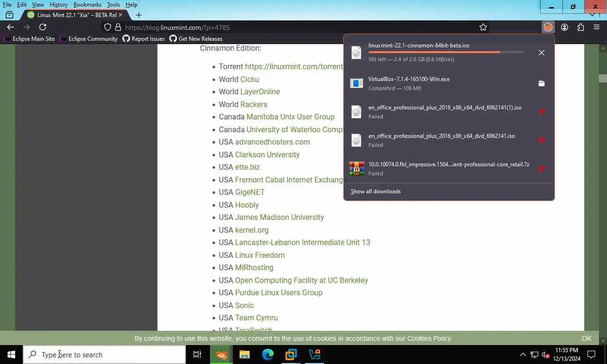Close the Linux Mint 22.1 Xia tab
Viewport: 607px width, 364px height.
(x=120, y=15)
